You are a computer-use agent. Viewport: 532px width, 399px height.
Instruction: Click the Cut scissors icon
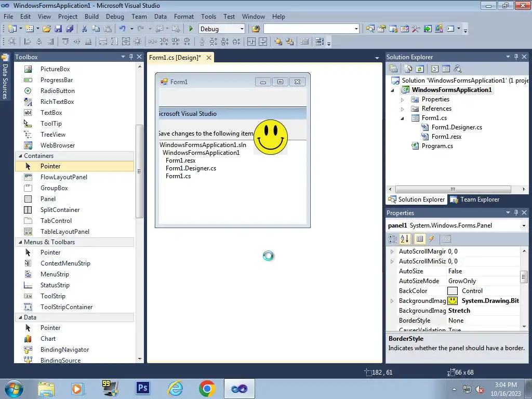(85, 29)
